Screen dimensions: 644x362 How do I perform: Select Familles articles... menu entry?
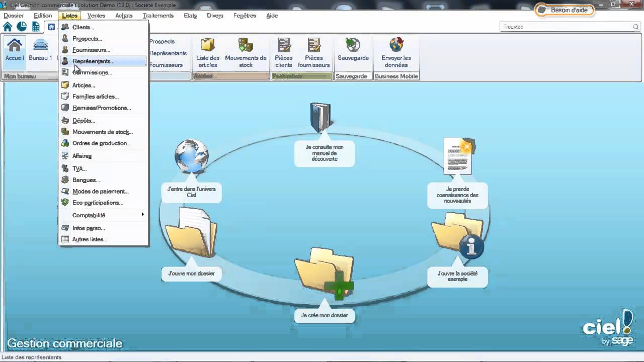(x=103, y=97)
